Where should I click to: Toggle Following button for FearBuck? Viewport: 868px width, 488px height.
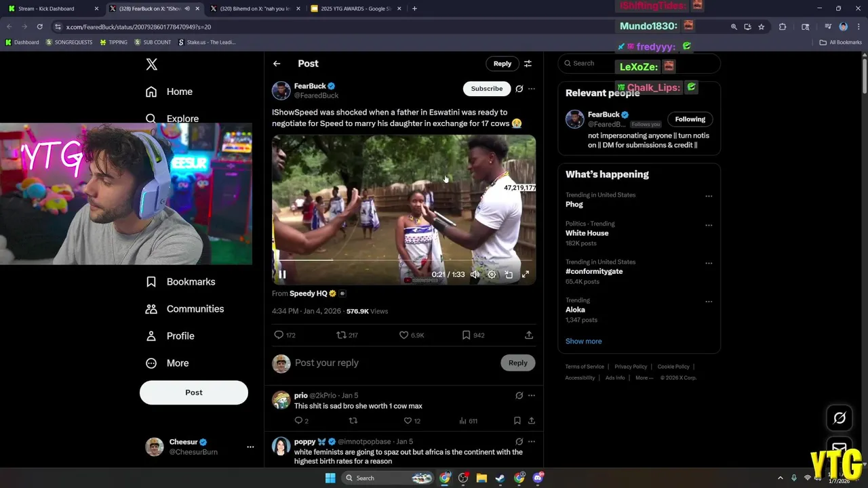[690, 119]
